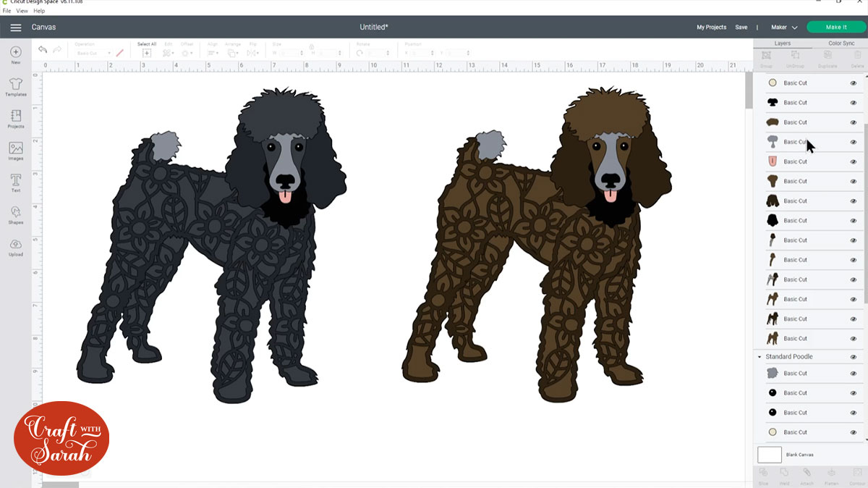The width and height of the screenshot is (868, 488).
Task: Hide the topmost cream circle layer
Action: (x=854, y=83)
